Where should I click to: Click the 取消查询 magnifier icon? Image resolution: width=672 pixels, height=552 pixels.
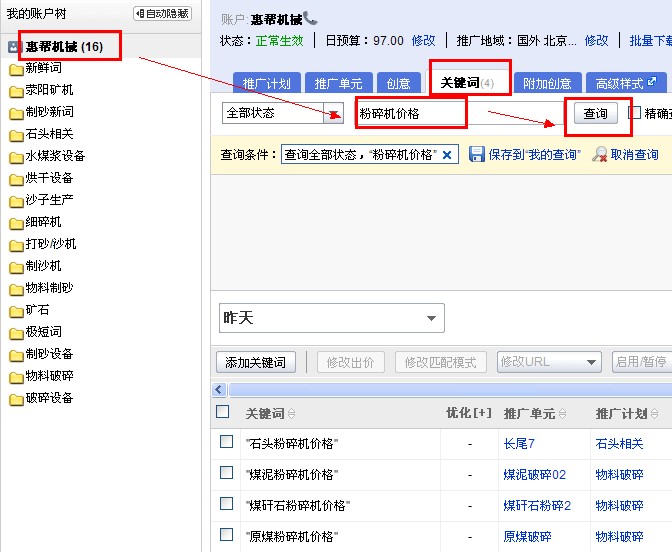click(x=600, y=154)
